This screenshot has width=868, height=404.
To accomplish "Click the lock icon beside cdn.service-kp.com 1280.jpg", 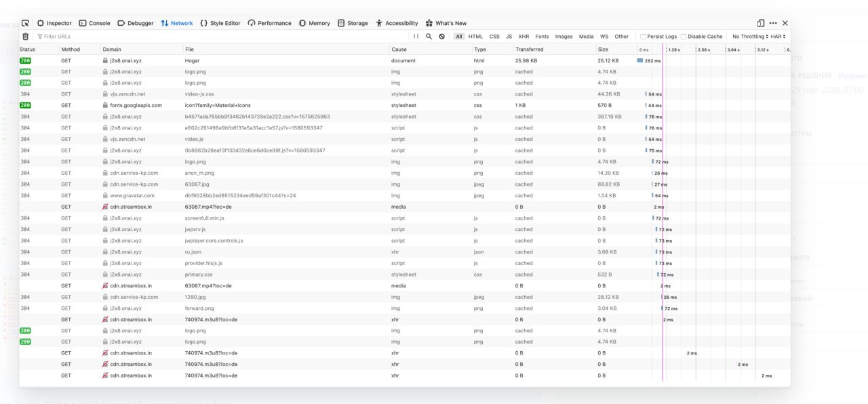I will [x=105, y=297].
